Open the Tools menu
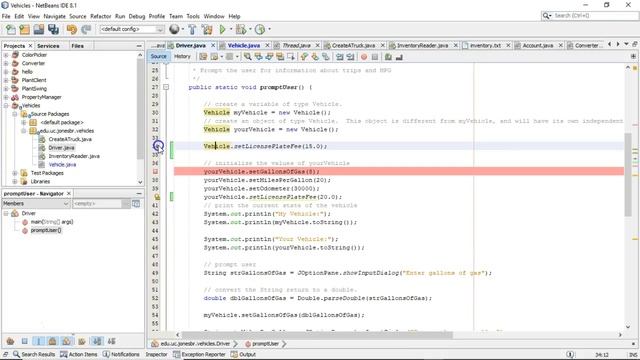This screenshot has width=640, height=360. pyautogui.click(x=193, y=16)
